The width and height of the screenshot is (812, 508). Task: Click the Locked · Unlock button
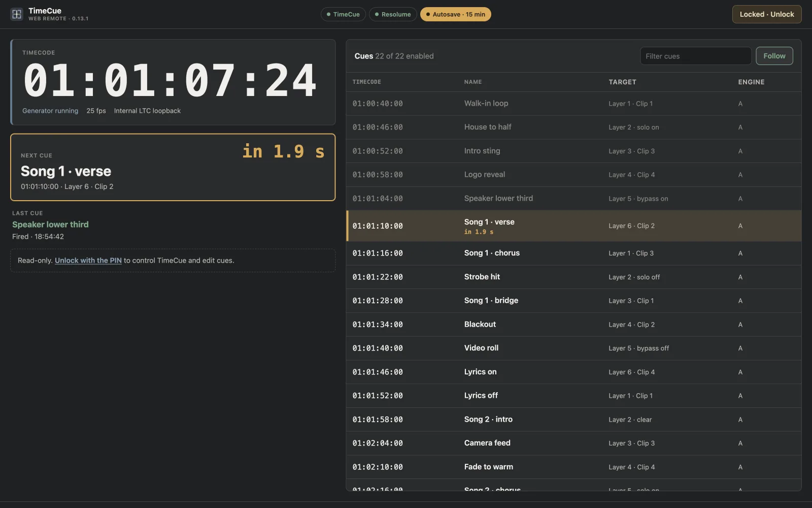click(766, 14)
